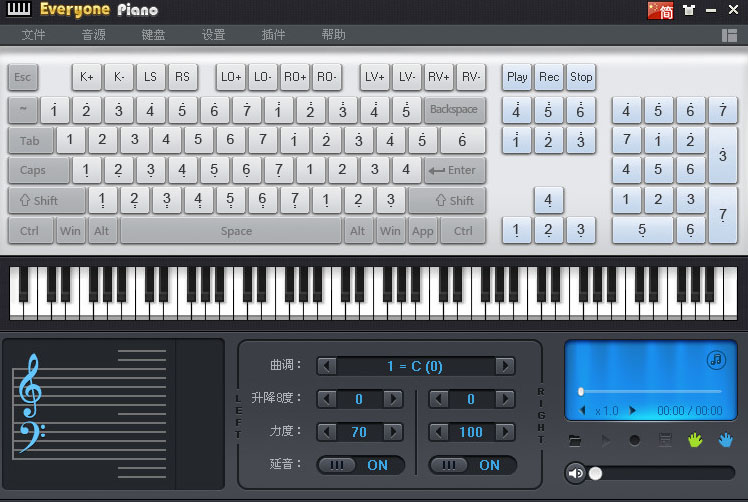Increase left-hand velocity above 70
The width and height of the screenshot is (748, 502).
393,432
